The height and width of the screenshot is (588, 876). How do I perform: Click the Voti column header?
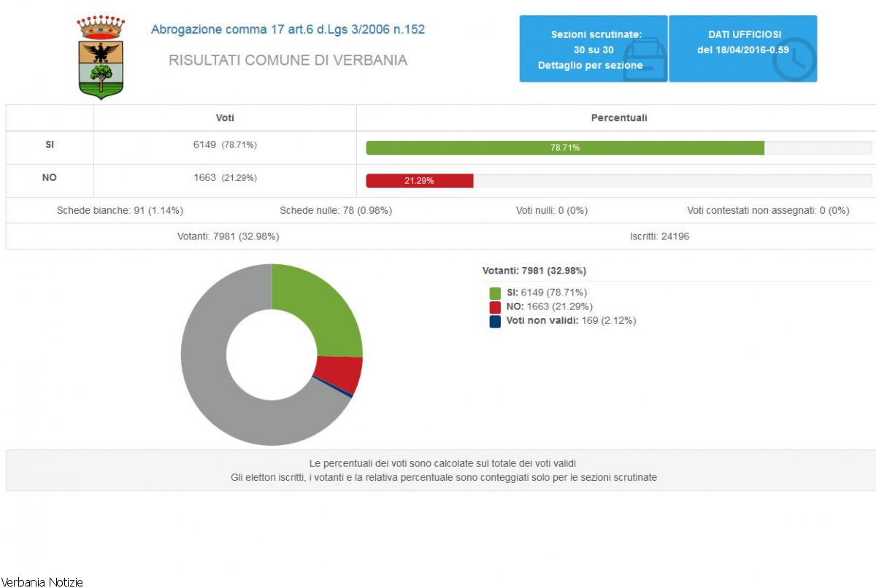pos(225,118)
